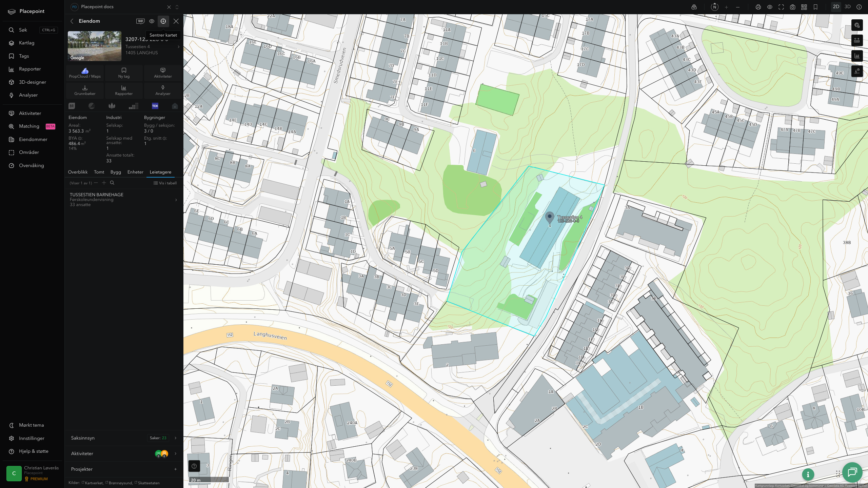
Task: Click the striped circle icon in property panel
Action: [91, 106]
